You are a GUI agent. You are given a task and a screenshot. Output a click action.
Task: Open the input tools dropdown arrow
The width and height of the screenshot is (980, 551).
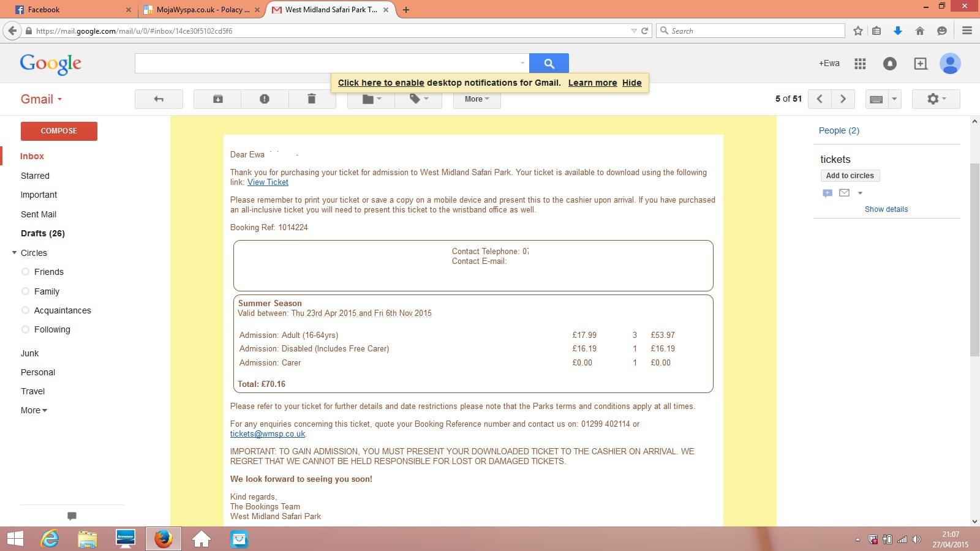[894, 99]
